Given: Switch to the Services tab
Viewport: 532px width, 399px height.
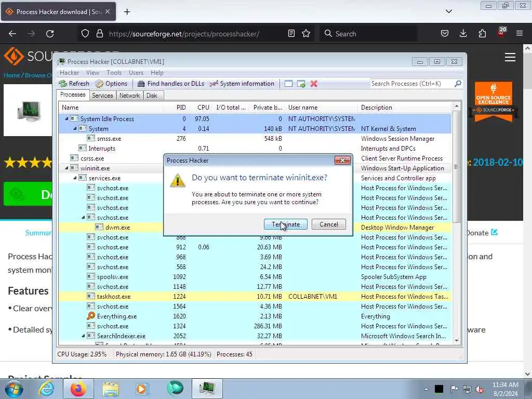Looking at the screenshot, I should click(x=102, y=96).
